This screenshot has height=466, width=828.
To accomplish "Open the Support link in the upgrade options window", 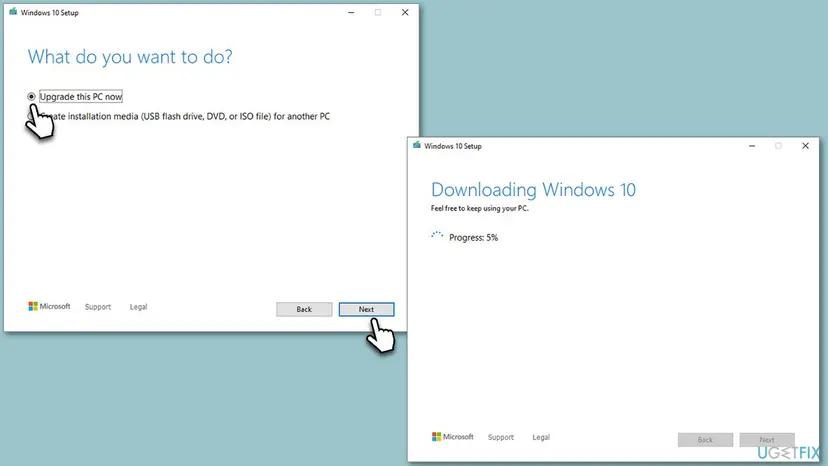I will pyautogui.click(x=98, y=306).
